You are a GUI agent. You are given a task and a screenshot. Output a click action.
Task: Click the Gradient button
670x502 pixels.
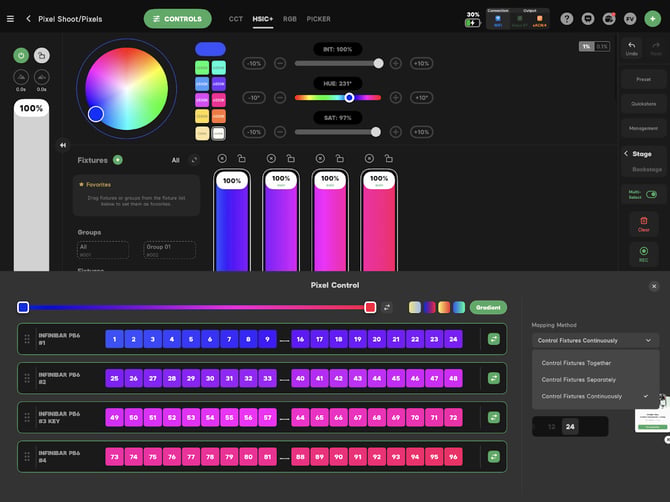pyautogui.click(x=488, y=307)
